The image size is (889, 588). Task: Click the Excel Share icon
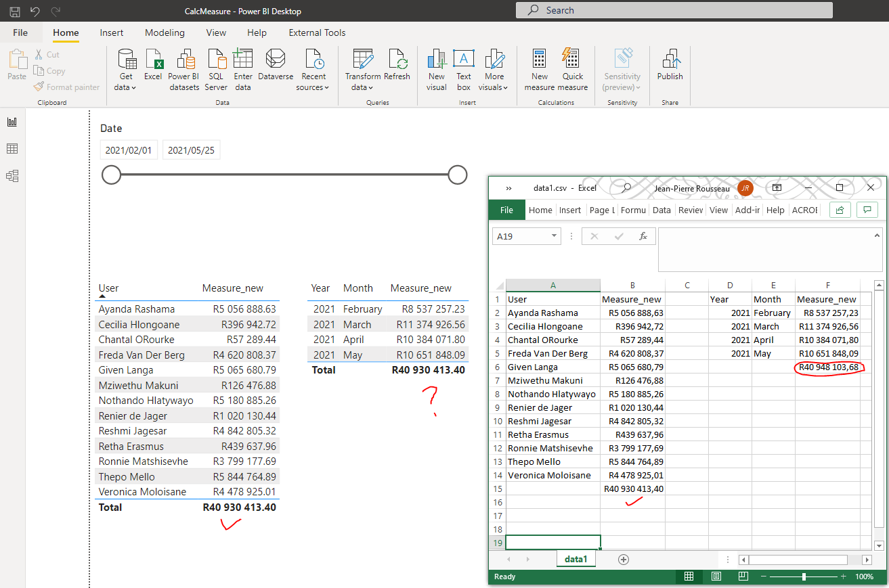840,210
